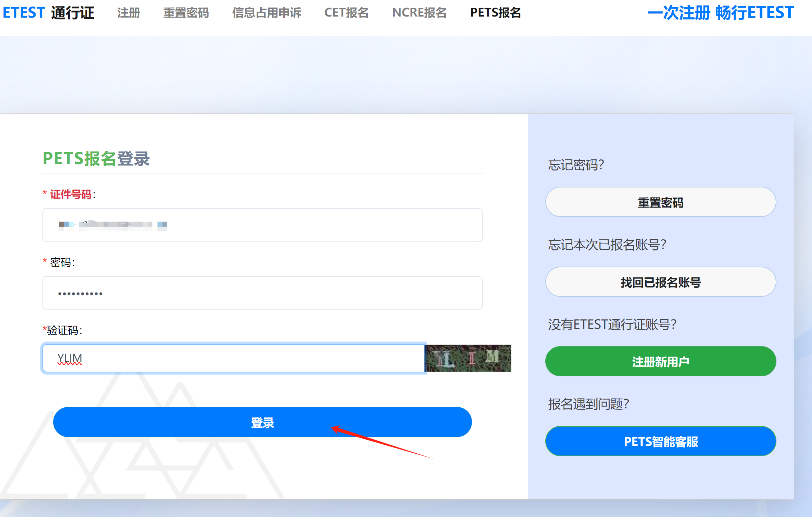Focus the 验证码 captcha input field
Image resolution: width=812 pixels, height=517 pixels.
click(x=234, y=358)
